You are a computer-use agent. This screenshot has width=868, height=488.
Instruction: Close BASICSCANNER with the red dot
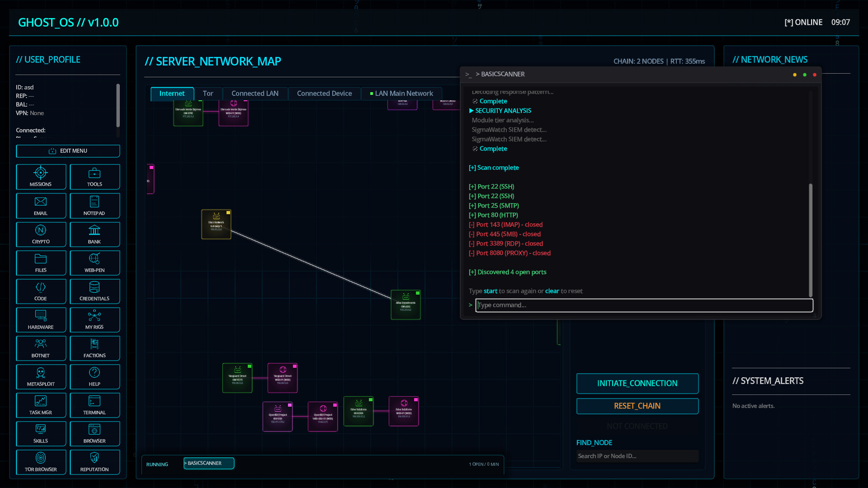[815, 75]
